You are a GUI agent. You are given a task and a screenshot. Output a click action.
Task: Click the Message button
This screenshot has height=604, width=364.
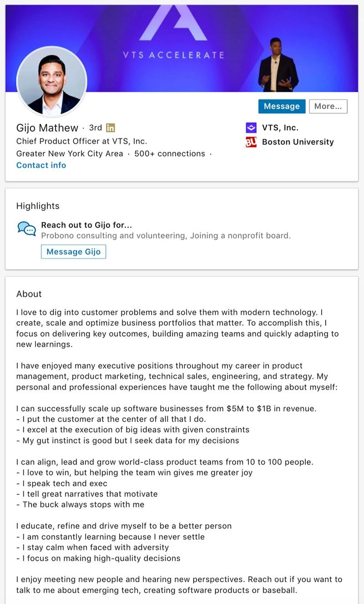(x=282, y=106)
